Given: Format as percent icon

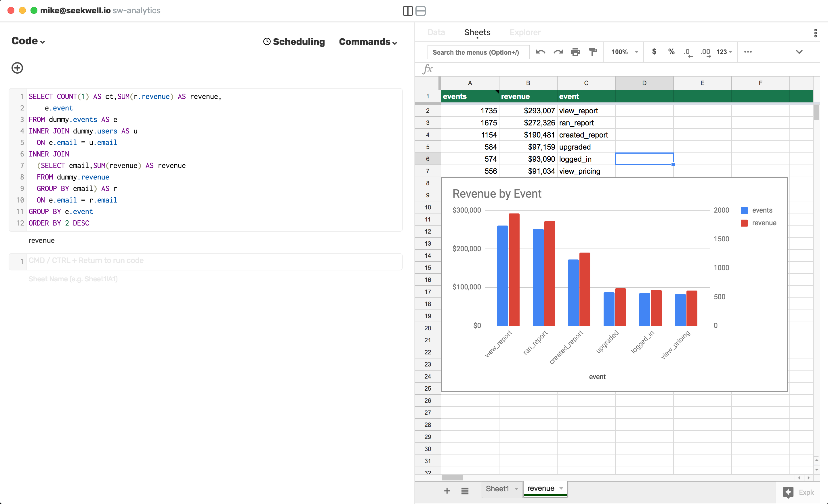Looking at the screenshot, I should pos(671,52).
